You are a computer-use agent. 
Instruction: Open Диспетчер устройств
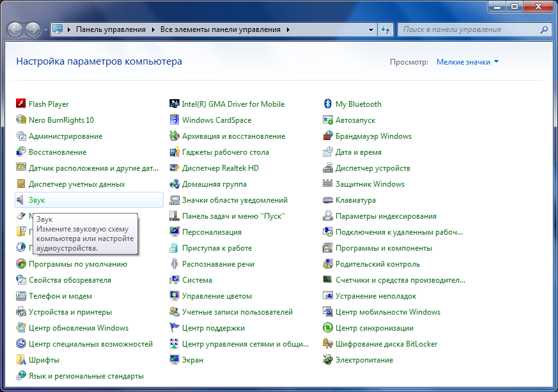(373, 168)
